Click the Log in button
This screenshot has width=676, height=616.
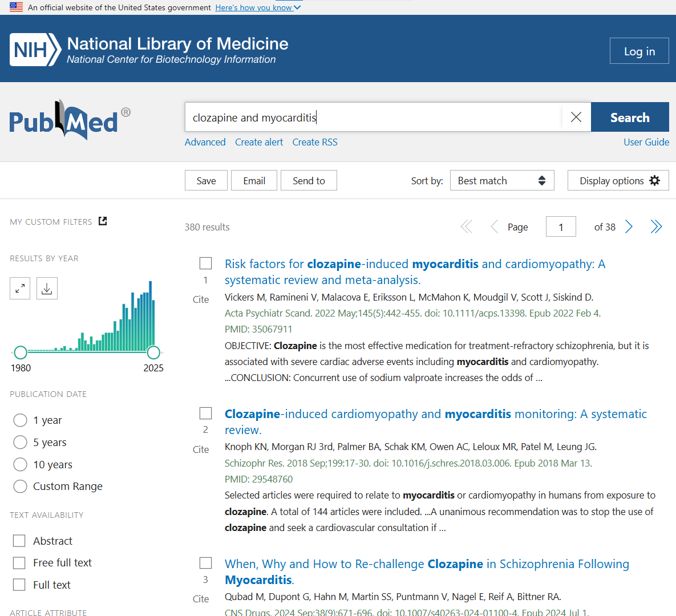639,51
